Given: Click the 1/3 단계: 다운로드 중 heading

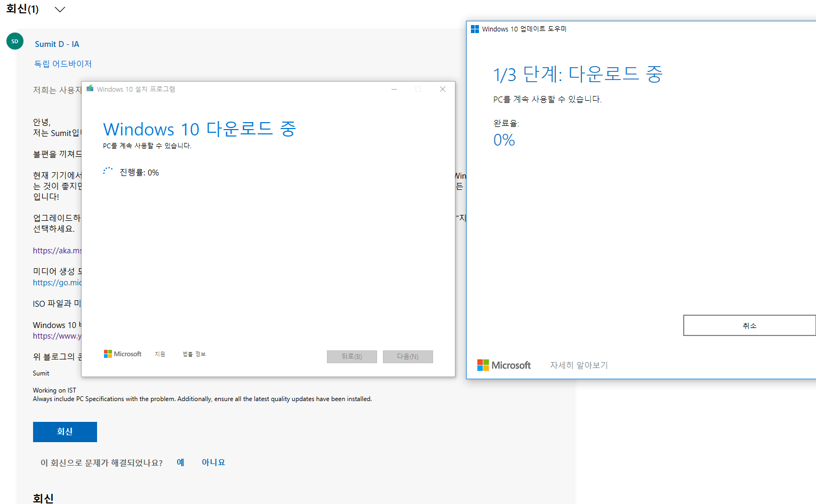Looking at the screenshot, I should pyautogui.click(x=578, y=74).
